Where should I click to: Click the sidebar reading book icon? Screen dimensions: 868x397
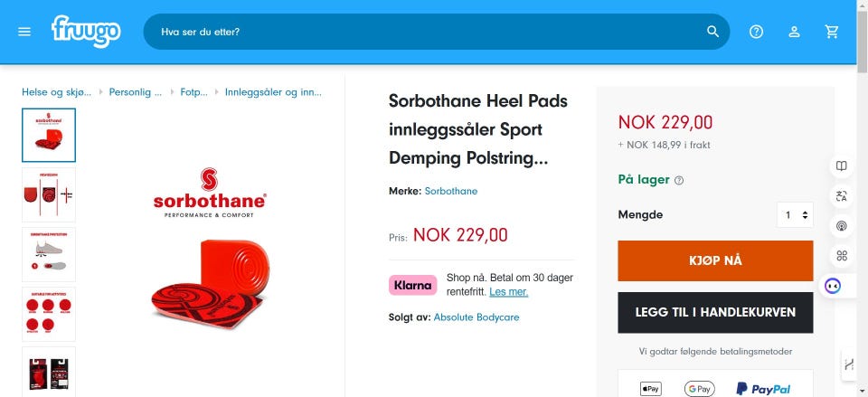point(842,165)
